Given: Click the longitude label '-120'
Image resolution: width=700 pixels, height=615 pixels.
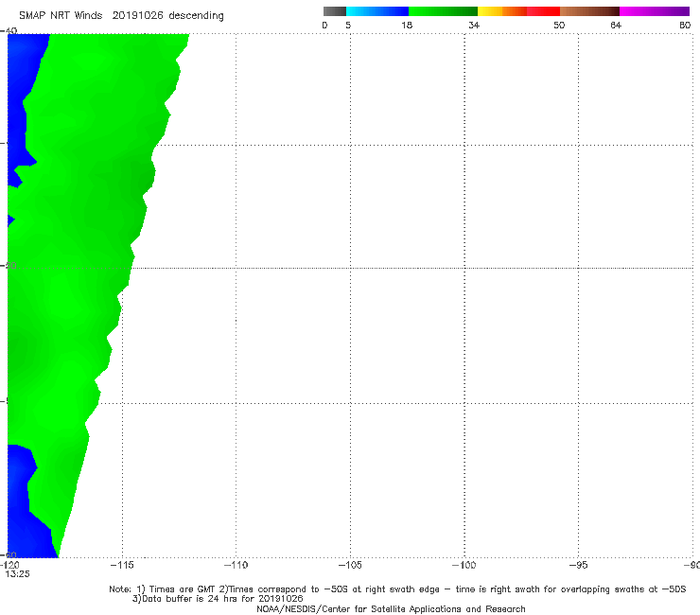Looking at the screenshot, I should click(9, 565).
